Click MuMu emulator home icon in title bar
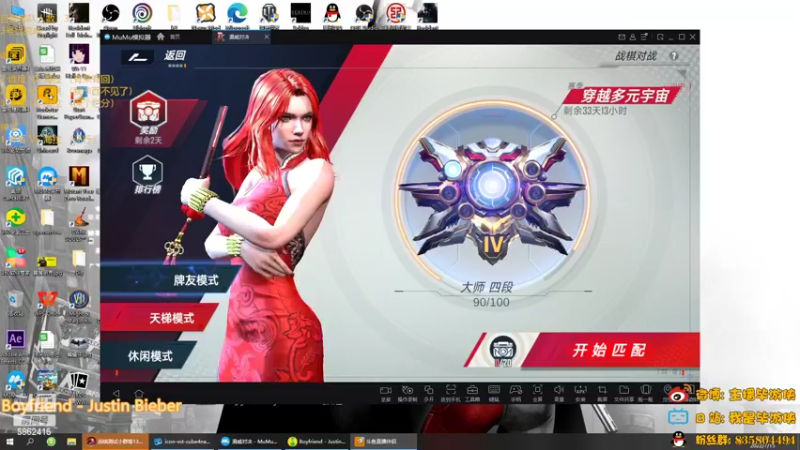 pos(161,37)
